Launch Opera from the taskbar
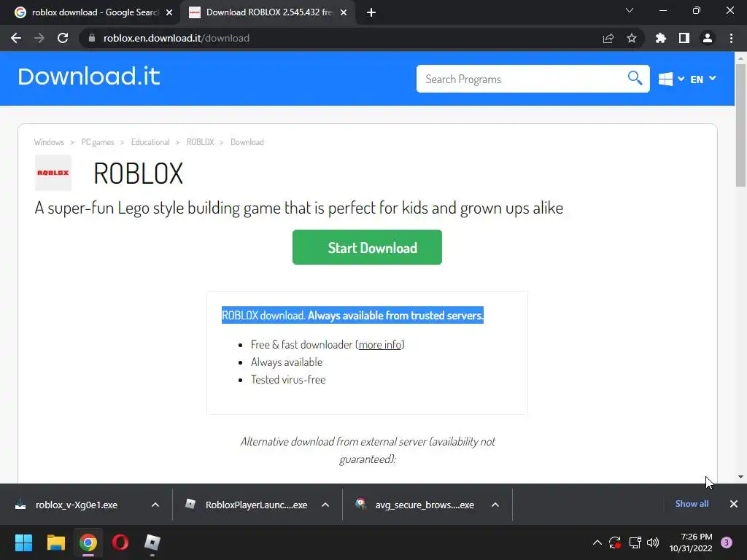The width and height of the screenshot is (747, 560). 120,542
